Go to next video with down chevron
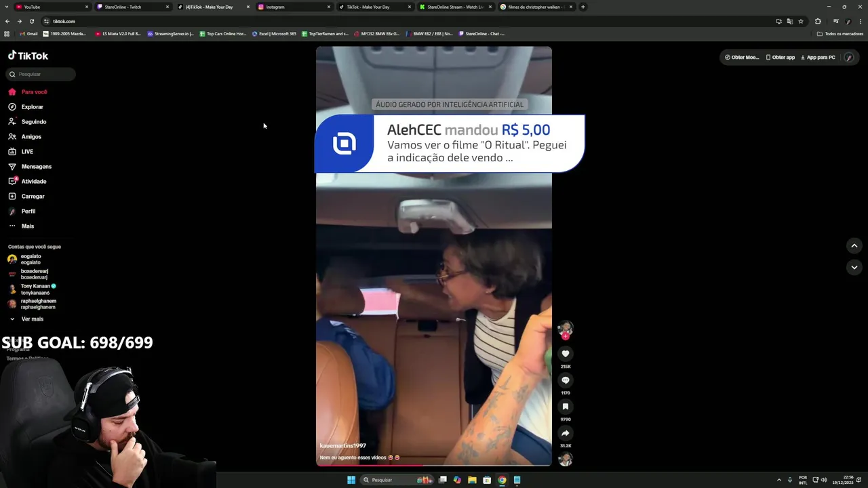The image size is (868, 488). click(854, 267)
